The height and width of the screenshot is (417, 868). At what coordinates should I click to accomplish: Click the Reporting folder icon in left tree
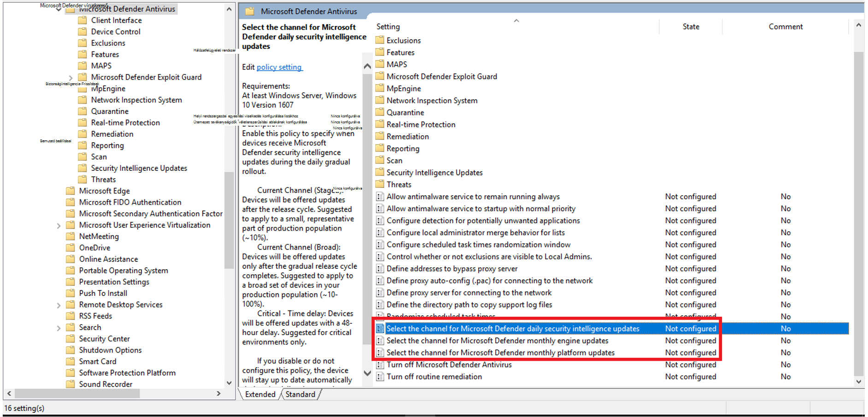[x=82, y=145]
